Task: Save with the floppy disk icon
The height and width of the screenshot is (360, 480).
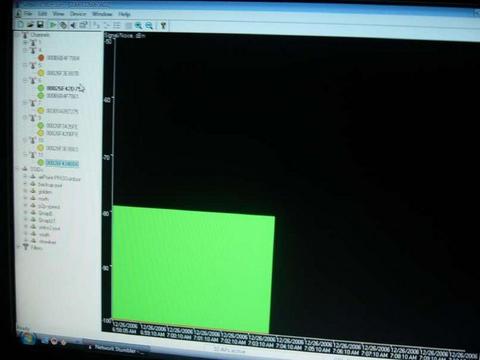Action: (x=40, y=24)
